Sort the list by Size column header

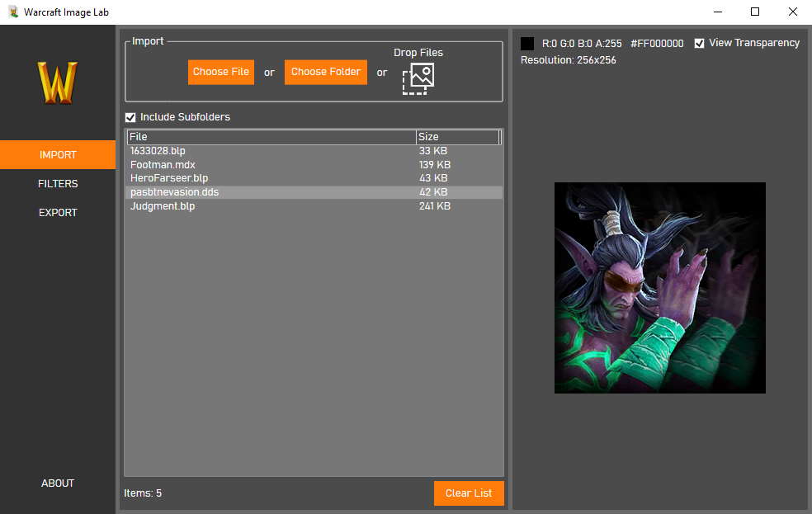tap(458, 137)
